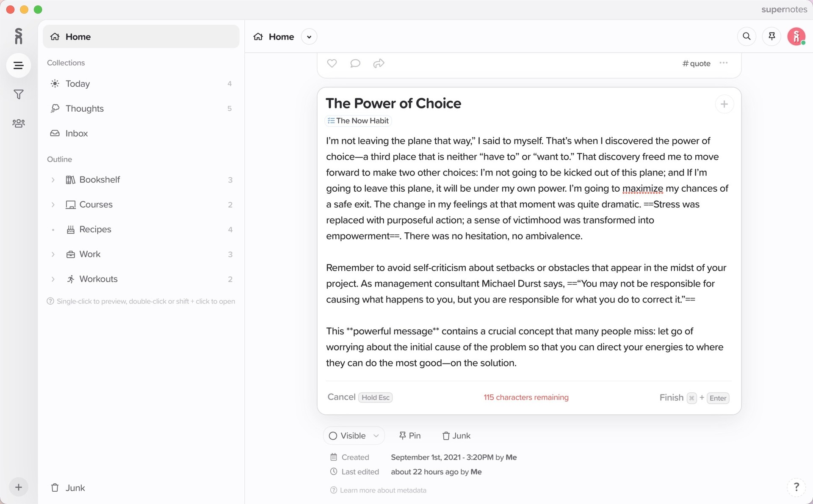813x504 pixels.
Task: Share the quote card
Action: [379, 63]
